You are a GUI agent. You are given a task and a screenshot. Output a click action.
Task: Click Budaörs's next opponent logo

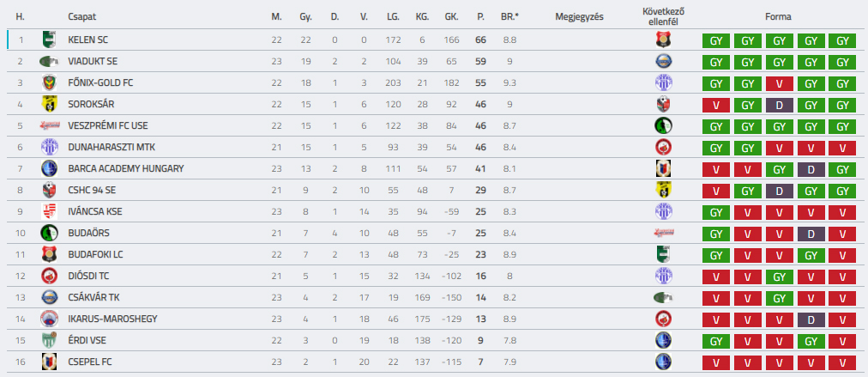click(x=663, y=233)
